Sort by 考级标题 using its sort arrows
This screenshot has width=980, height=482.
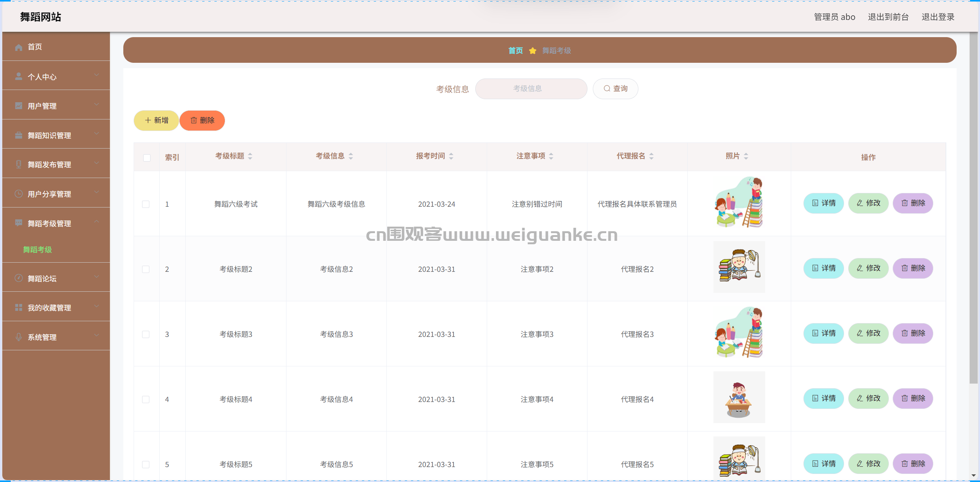(x=250, y=156)
